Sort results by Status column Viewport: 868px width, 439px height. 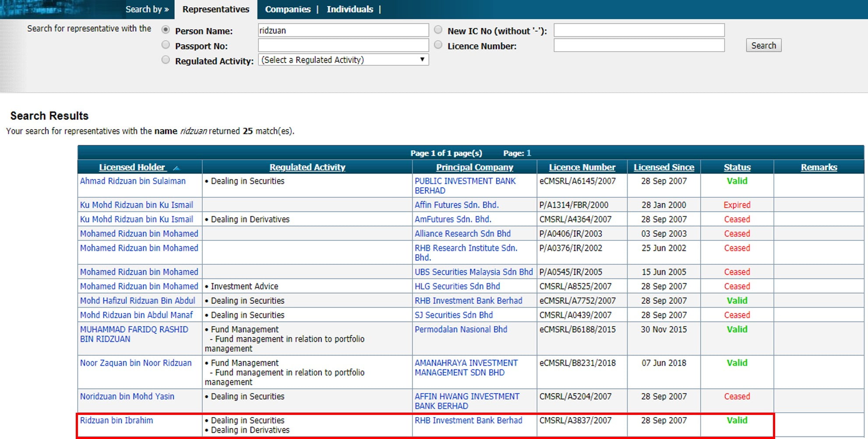pyautogui.click(x=737, y=167)
